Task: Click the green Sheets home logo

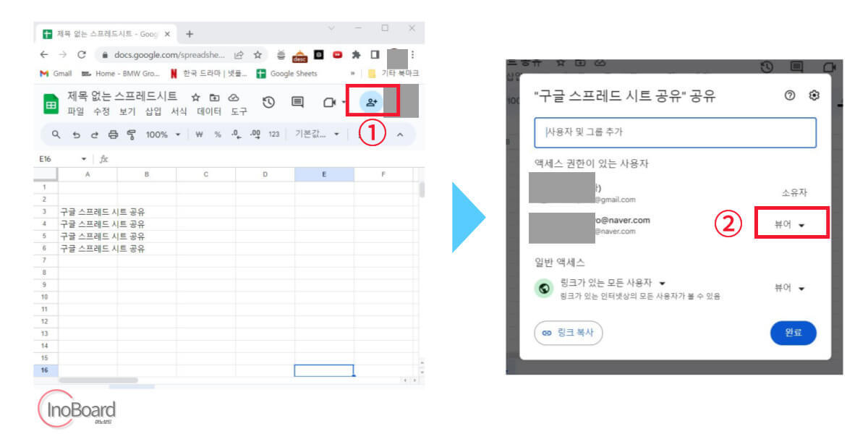Action: (51, 104)
